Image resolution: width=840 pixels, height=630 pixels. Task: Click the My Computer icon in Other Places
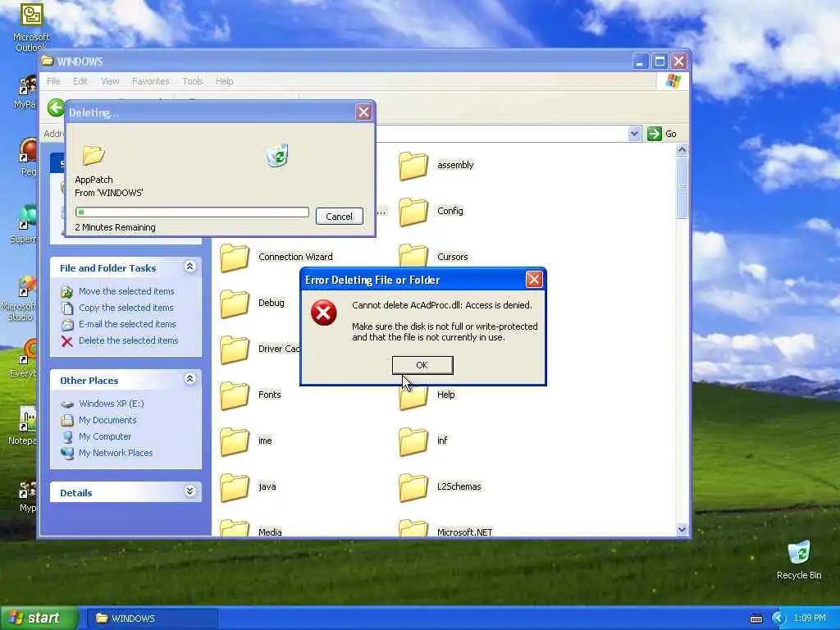coord(67,437)
